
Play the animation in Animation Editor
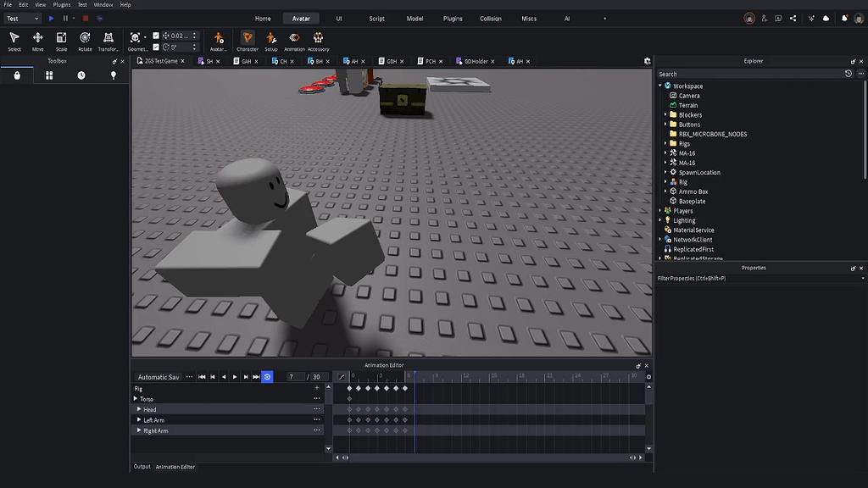(235, 377)
